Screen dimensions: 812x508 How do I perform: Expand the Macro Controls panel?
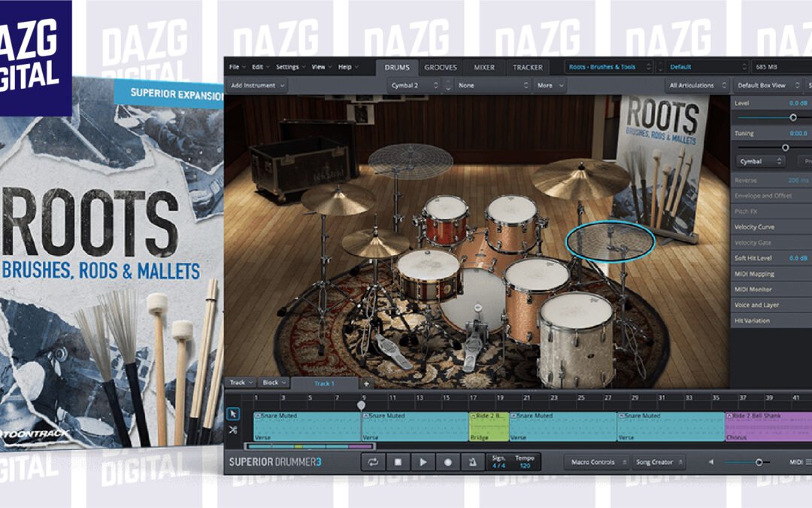click(x=596, y=462)
